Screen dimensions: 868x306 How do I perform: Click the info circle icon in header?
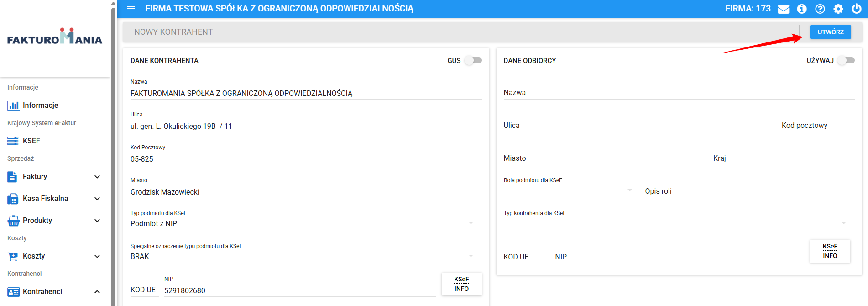[802, 9]
